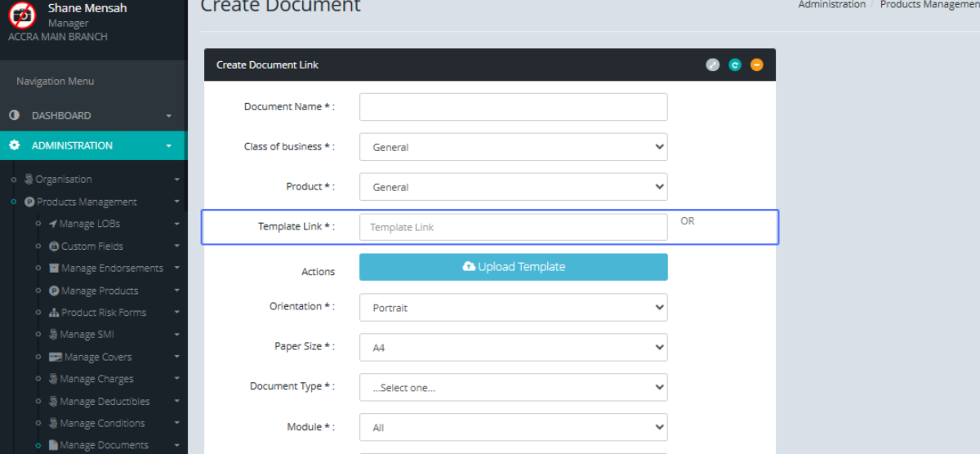Click the Document Name input field
980x454 pixels.
[x=513, y=107]
